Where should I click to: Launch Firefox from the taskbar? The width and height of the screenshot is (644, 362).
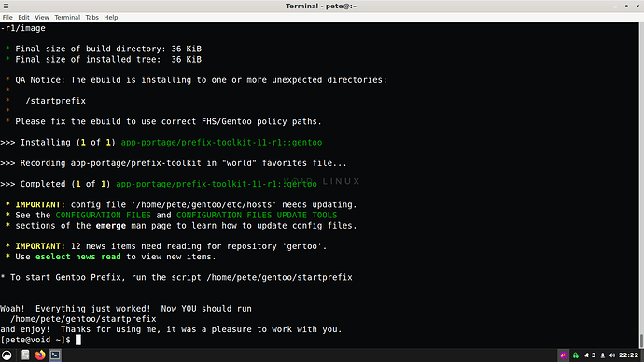coord(40,355)
